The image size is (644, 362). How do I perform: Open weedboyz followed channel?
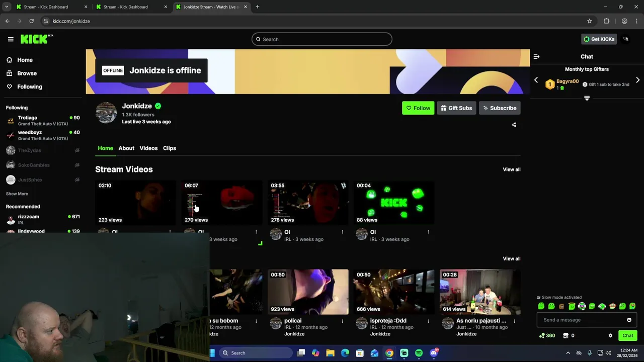click(42, 135)
